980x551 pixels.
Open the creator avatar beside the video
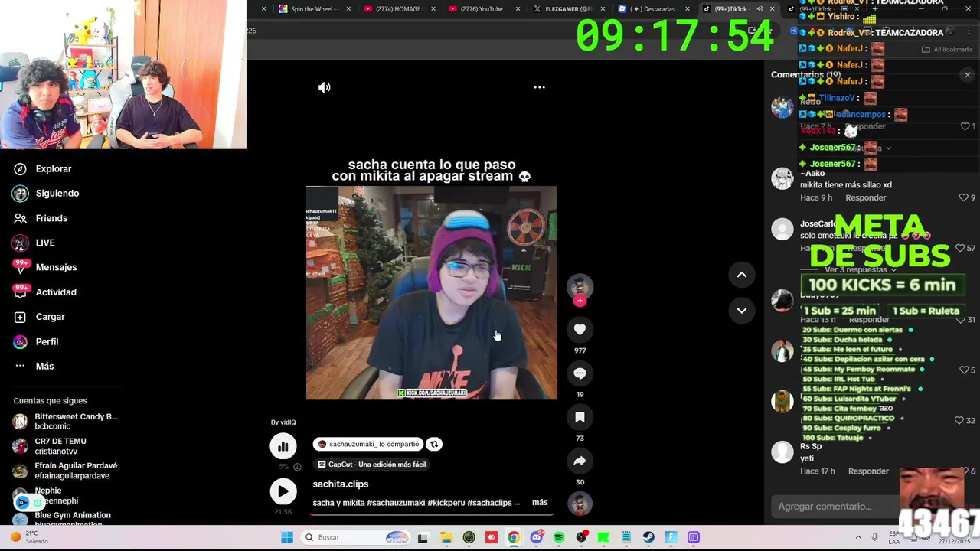coord(580,285)
